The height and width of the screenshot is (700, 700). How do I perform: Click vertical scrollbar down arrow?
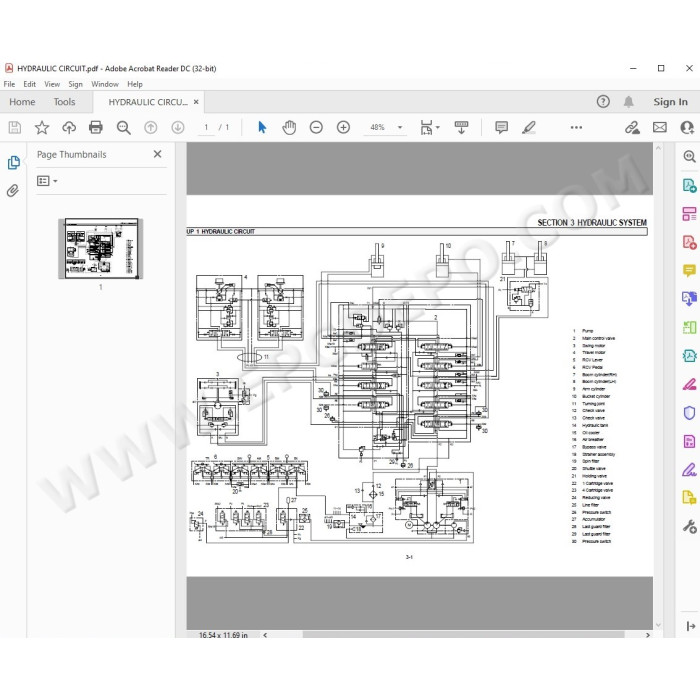[x=658, y=625]
